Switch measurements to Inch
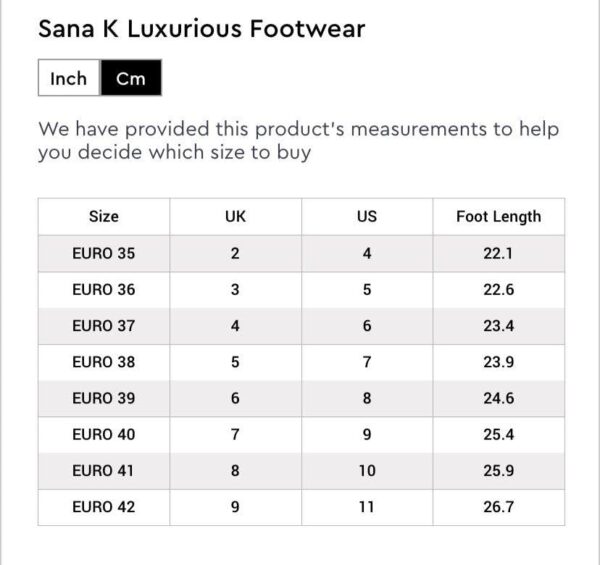 69,79
